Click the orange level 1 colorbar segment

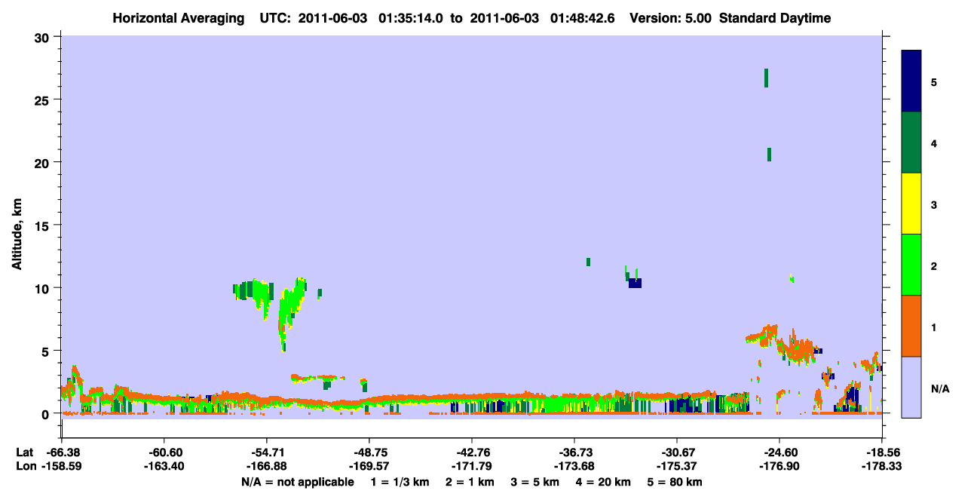pyautogui.click(x=911, y=326)
